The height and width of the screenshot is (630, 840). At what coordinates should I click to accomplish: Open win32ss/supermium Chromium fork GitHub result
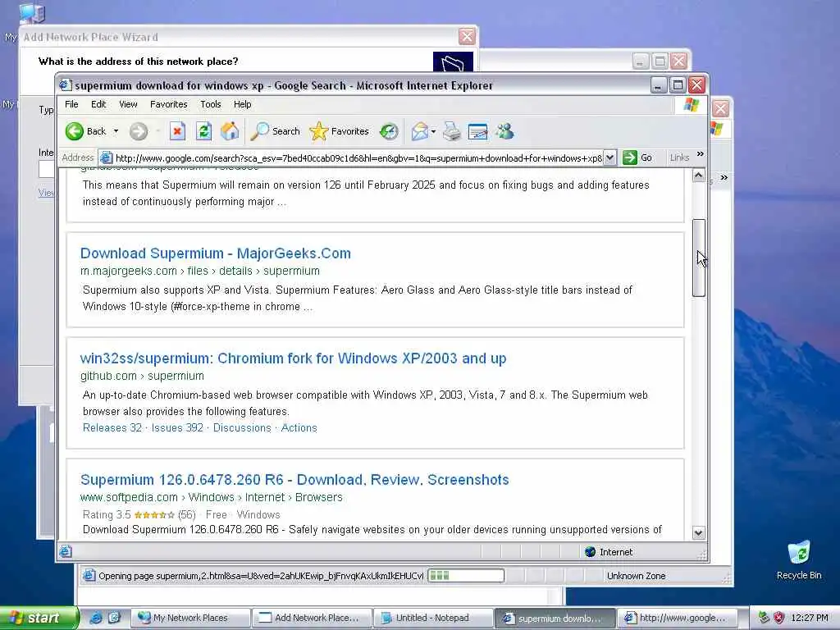tap(293, 358)
